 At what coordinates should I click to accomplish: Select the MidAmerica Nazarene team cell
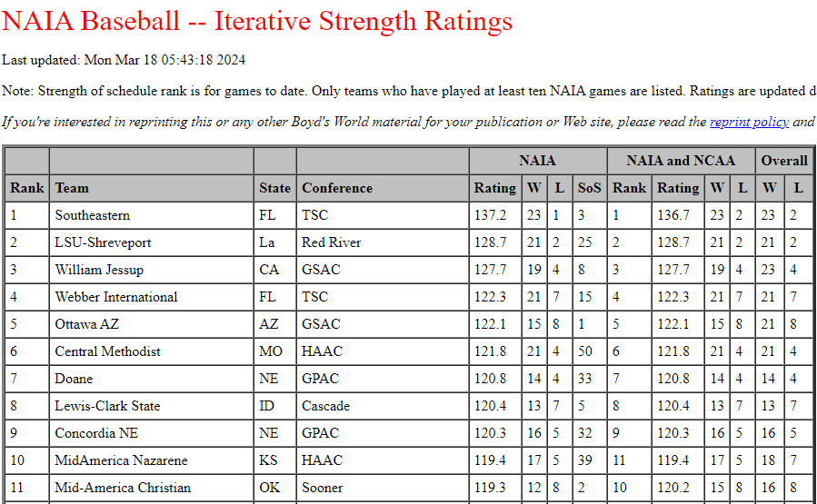tap(122, 460)
